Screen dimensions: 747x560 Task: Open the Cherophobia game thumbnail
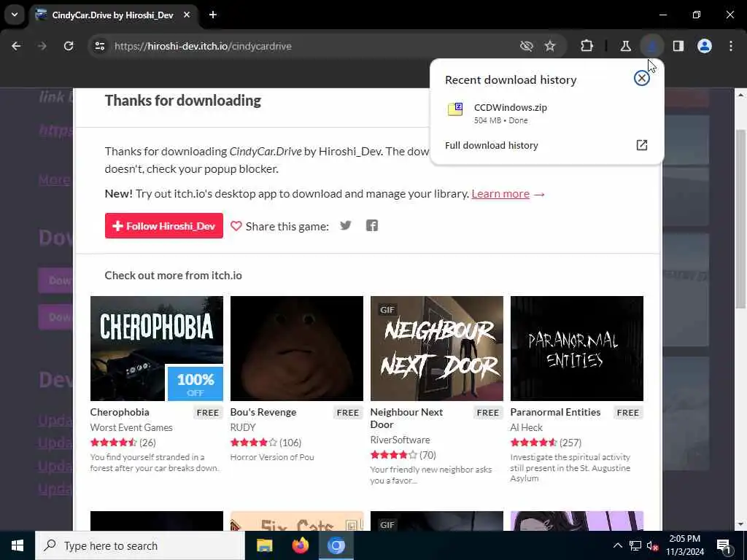pos(156,349)
